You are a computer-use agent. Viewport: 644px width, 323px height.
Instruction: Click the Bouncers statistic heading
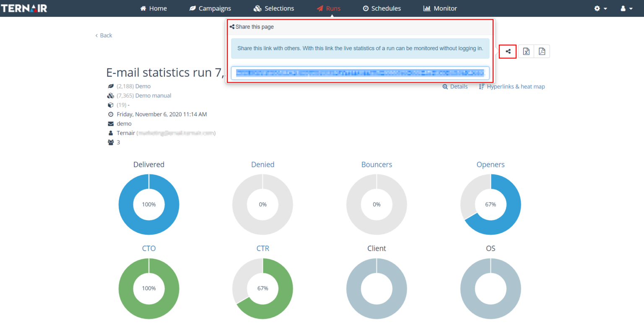click(x=377, y=164)
